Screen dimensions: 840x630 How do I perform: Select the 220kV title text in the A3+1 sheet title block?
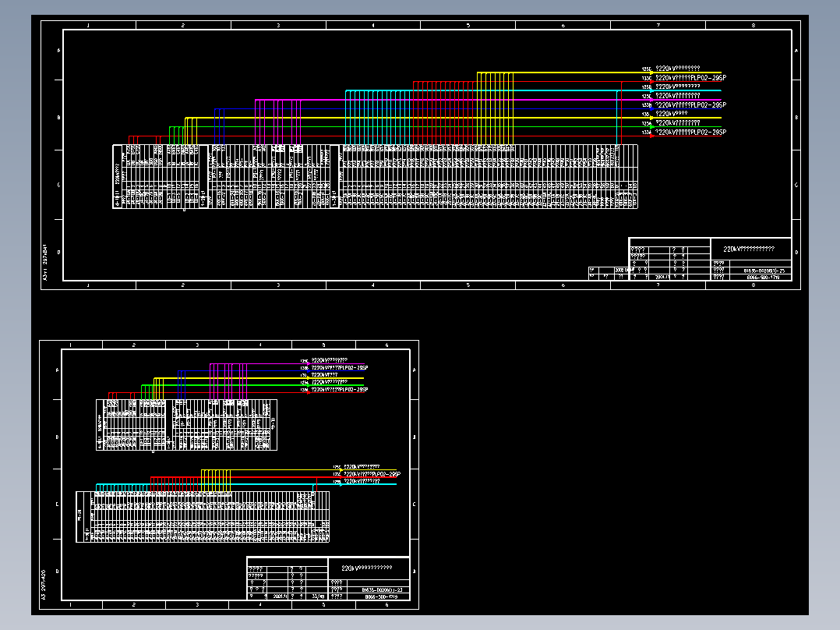click(x=748, y=250)
